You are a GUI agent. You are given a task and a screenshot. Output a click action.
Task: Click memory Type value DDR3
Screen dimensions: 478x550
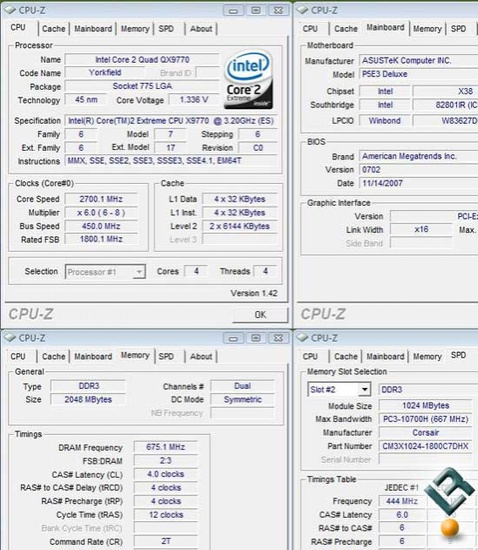[x=88, y=386]
